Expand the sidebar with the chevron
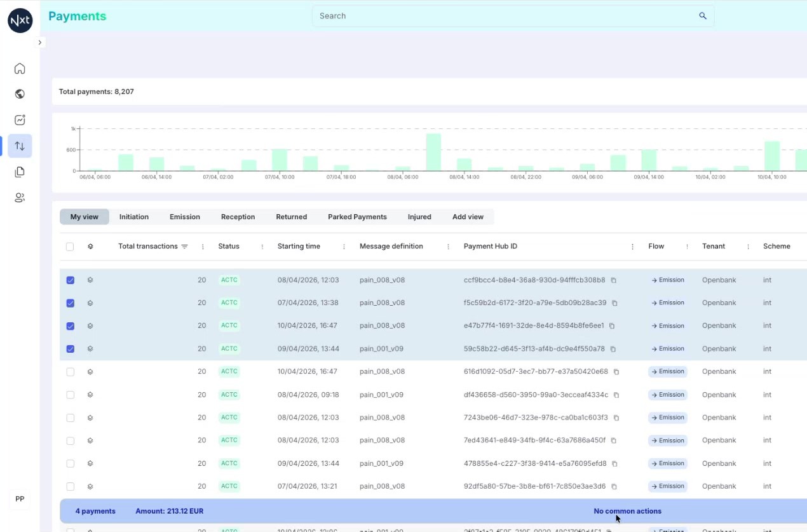 [x=39, y=43]
